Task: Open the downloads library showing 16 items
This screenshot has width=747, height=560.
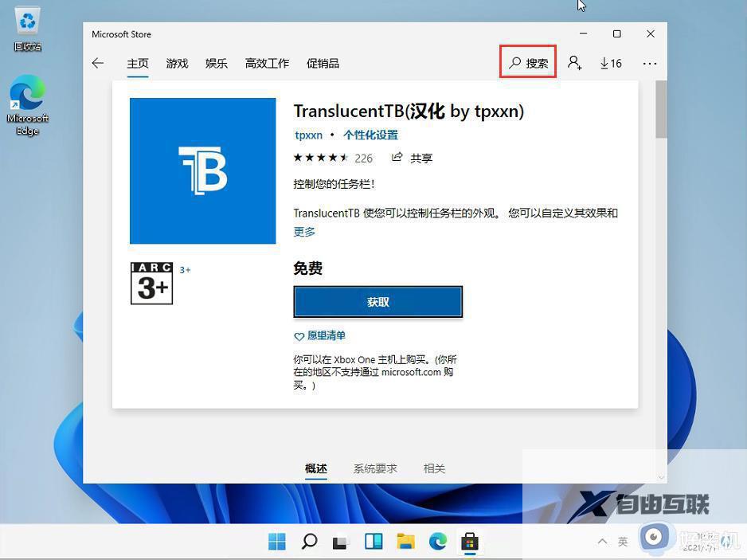Action: (610, 62)
